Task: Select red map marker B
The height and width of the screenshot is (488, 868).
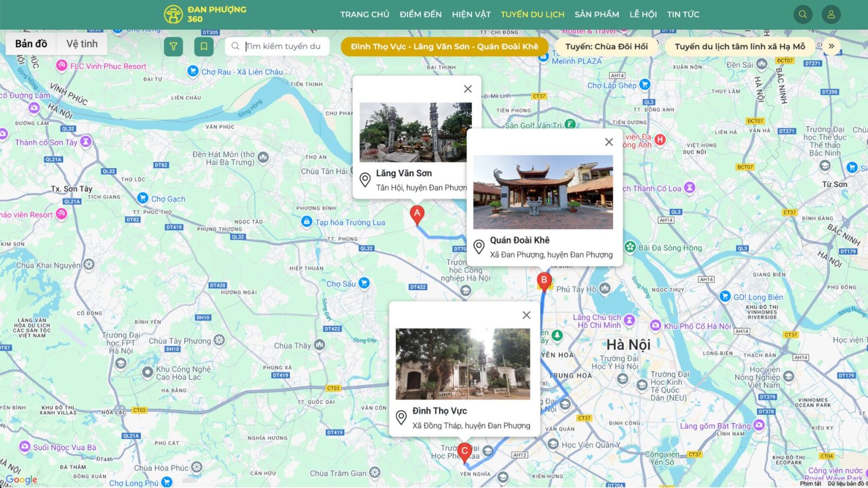Action: coord(544,281)
